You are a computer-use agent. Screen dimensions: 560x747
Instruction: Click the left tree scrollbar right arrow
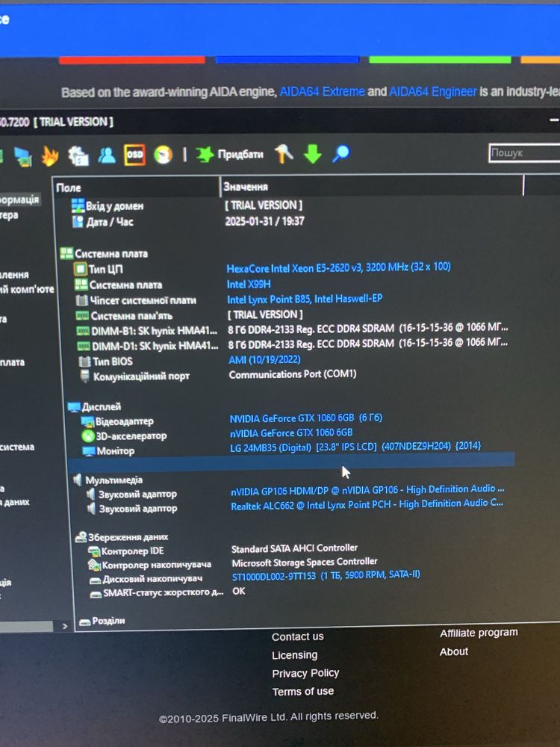coord(65,626)
